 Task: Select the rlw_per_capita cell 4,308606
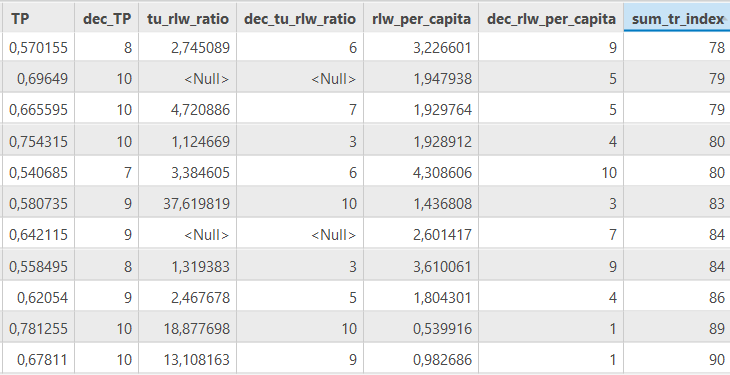click(421, 172)
